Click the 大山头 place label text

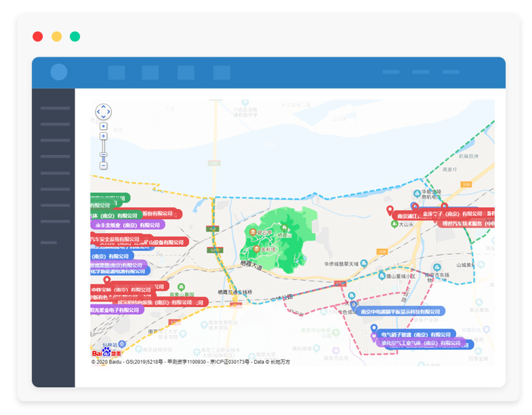pos(406,225)
